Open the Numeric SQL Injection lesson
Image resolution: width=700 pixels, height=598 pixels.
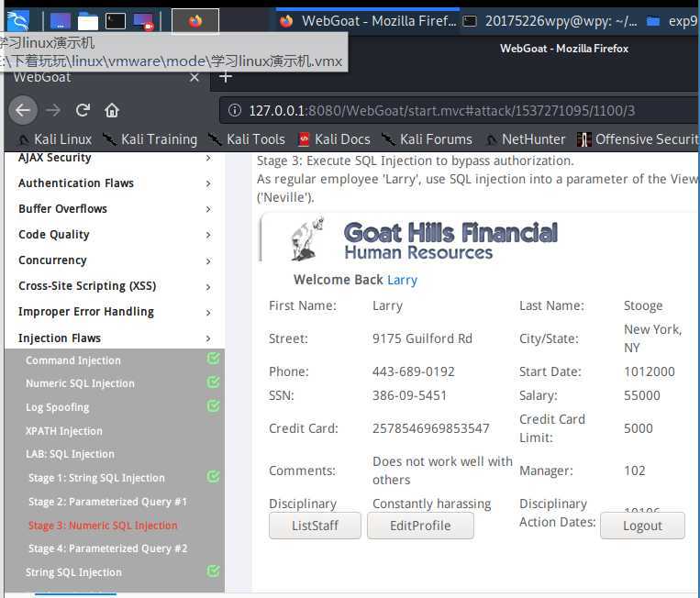81,383
